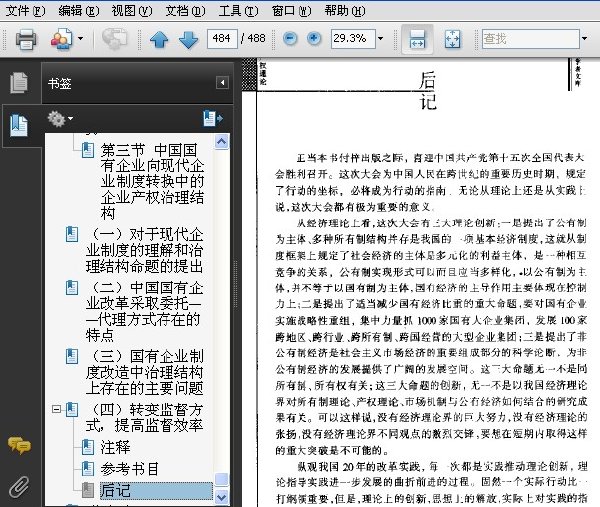This screenshot has width=600, height=507.
Task: Select the bookmarks panel icon in sidebar
Action: pos(19,126)
